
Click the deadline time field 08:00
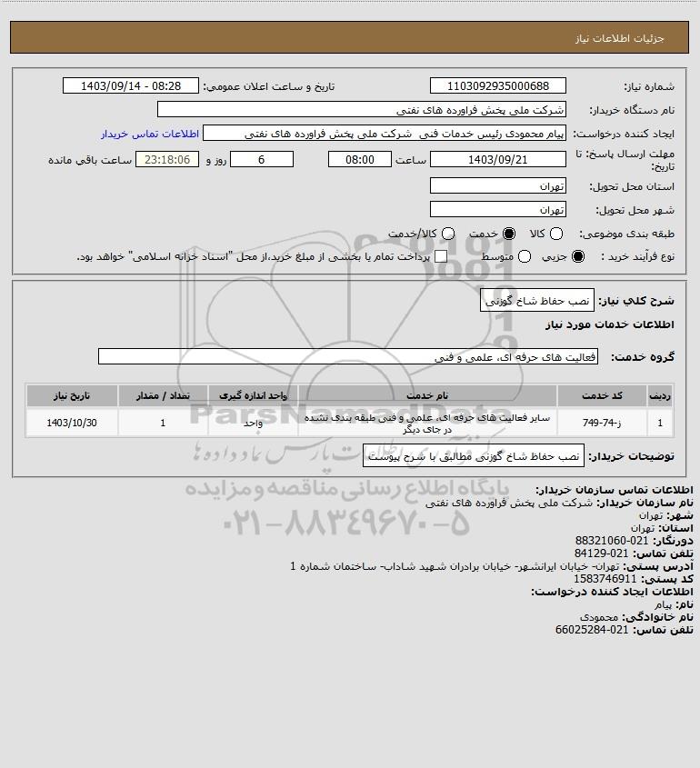360,160
